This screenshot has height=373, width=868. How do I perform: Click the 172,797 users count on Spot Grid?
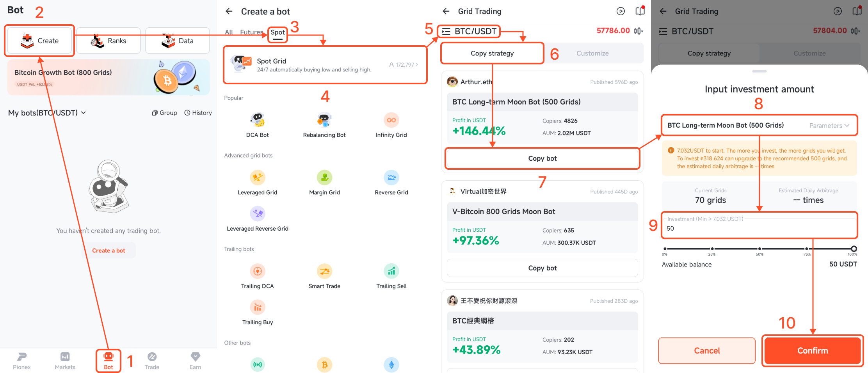pos(404,65)
